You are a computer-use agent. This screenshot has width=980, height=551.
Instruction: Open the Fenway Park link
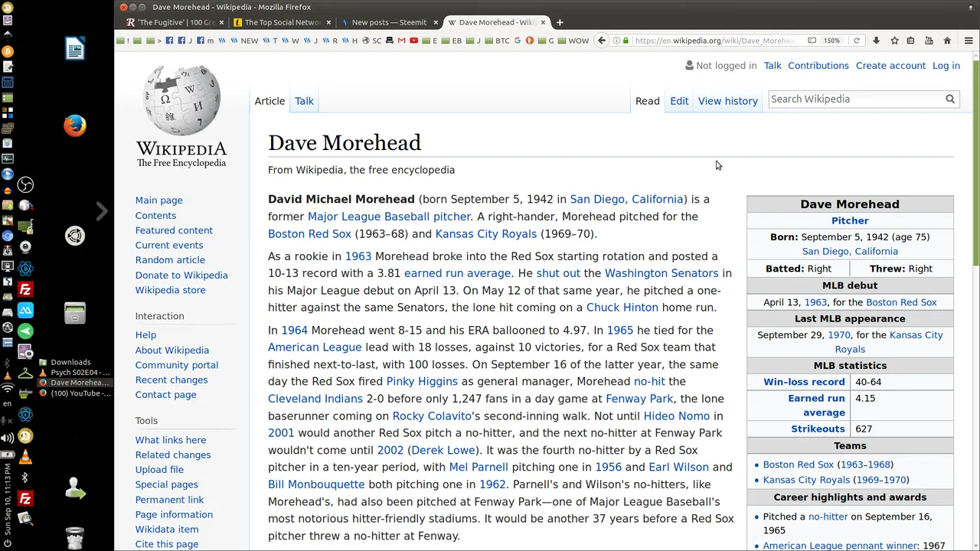point(639,399)
